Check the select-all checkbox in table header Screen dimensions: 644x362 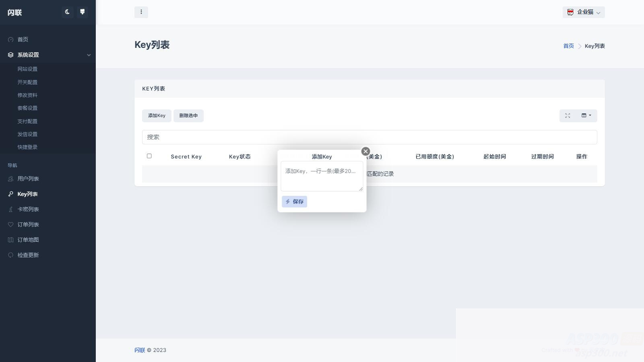click(x=149, y=156)
